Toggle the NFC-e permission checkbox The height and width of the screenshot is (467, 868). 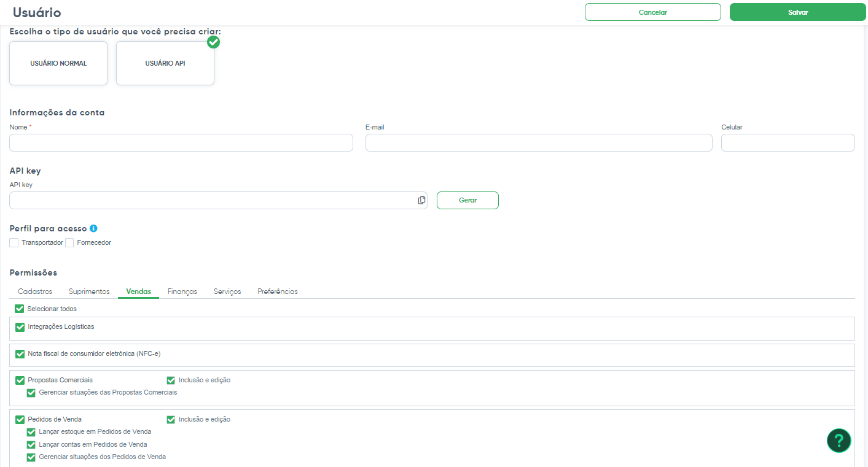20,354
